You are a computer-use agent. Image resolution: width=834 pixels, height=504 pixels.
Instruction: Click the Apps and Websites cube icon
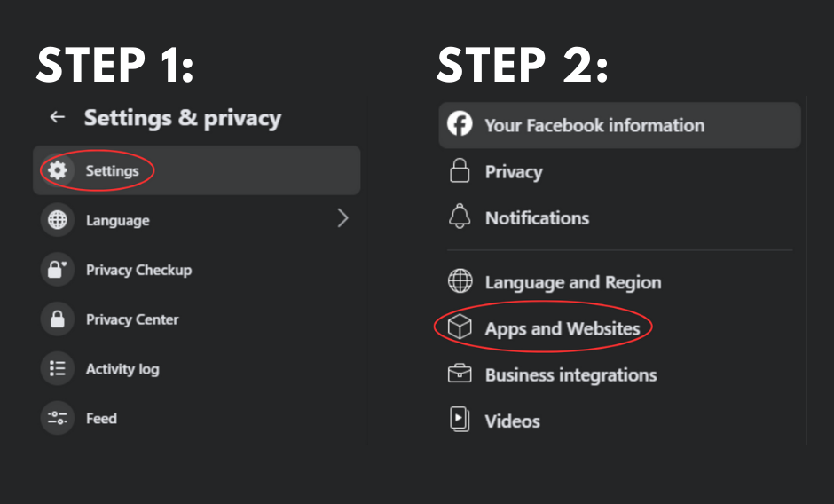click(460, 328)
